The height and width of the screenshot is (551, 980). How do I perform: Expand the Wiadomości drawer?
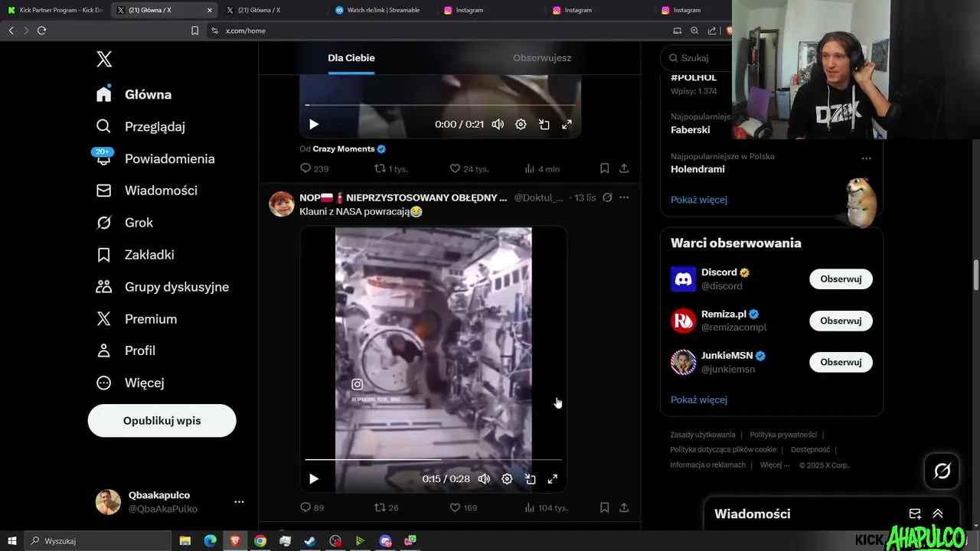[x=938, y=514]
